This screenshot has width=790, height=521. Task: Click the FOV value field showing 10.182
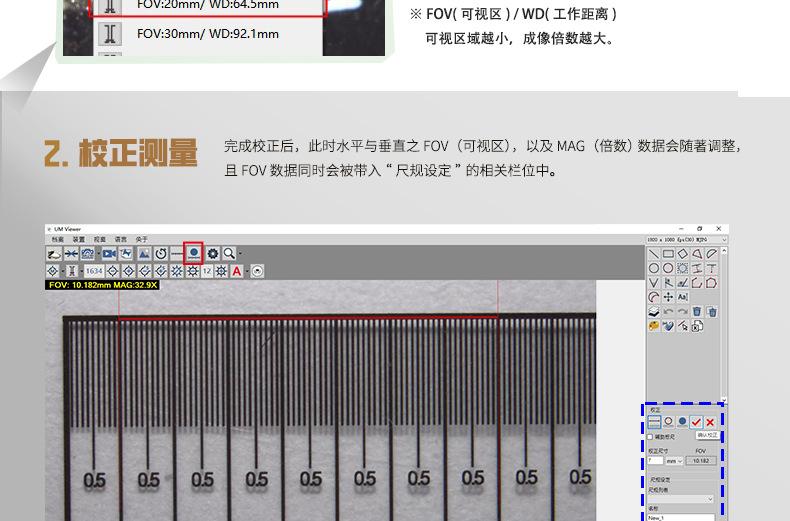click(700, 461)
